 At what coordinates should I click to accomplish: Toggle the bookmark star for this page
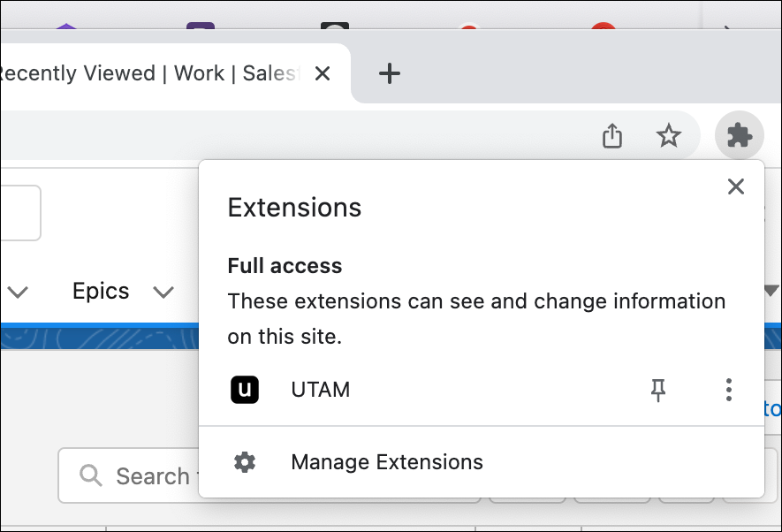tap(668, 135)
